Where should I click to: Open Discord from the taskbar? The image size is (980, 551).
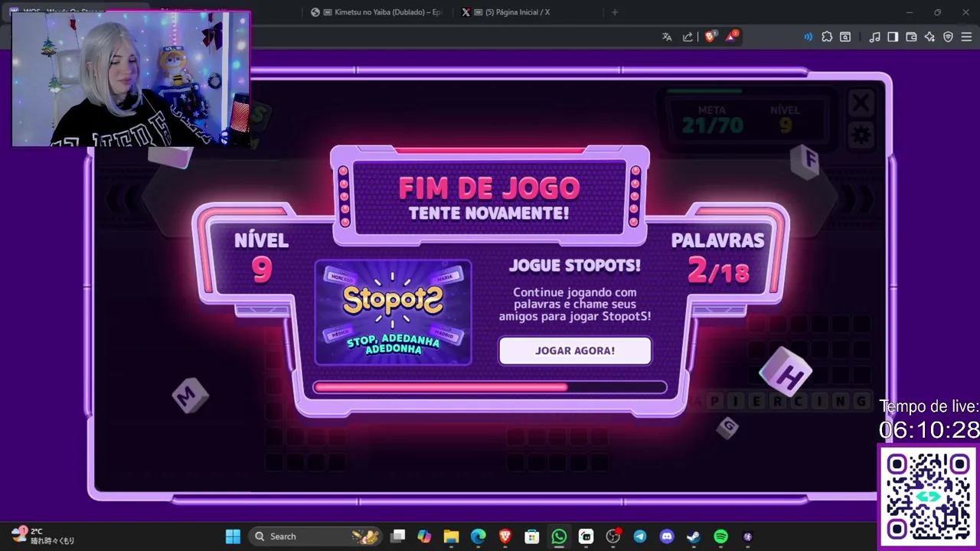tap(667, 536)
